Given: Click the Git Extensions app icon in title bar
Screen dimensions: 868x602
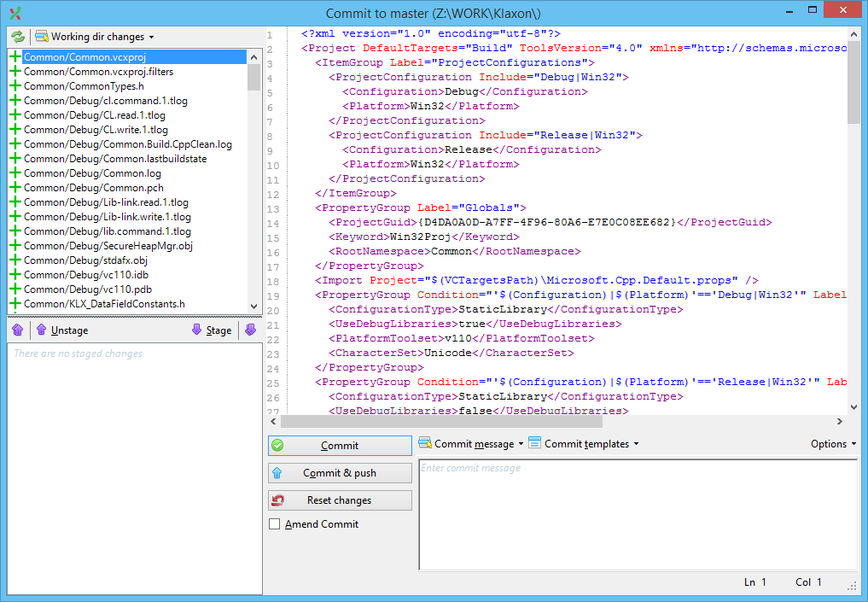Looking at the screenshot, I should (15, 13).
